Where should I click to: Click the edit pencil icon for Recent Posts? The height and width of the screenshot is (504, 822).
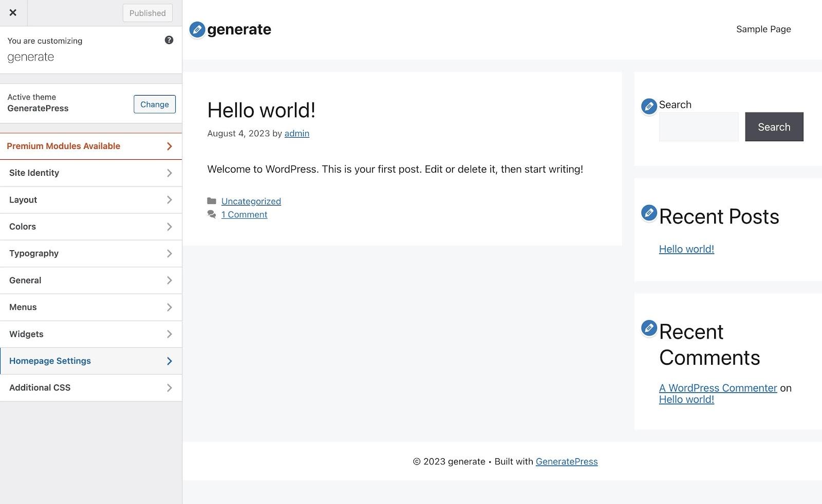649,213
